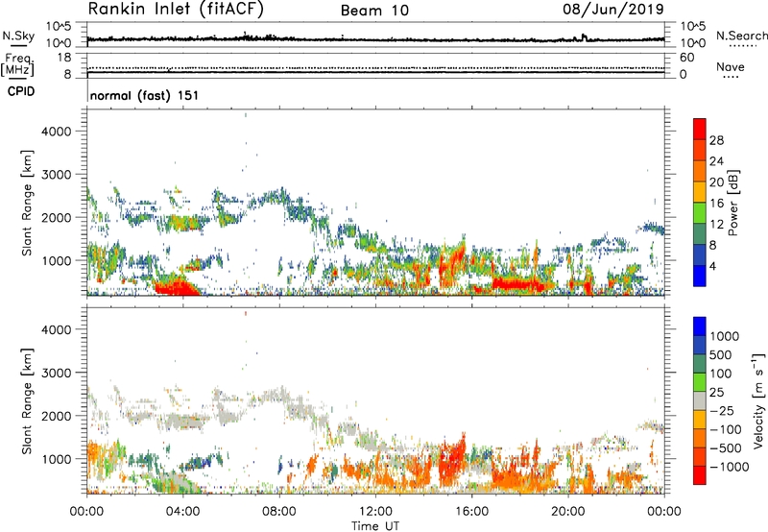Viewport: 768px width, 532px height.
Task: Click the "-1000" label on Velocity colorbar
Action: pos(730,467)
